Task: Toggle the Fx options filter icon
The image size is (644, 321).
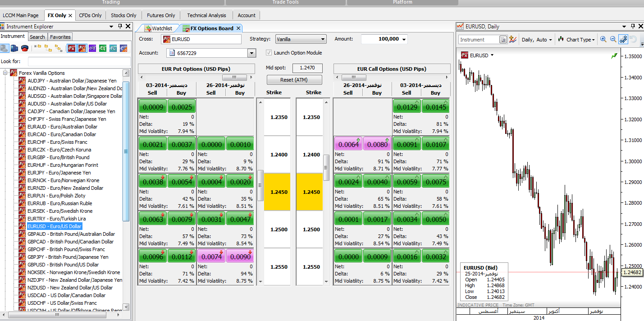Action: coord(82,48)
